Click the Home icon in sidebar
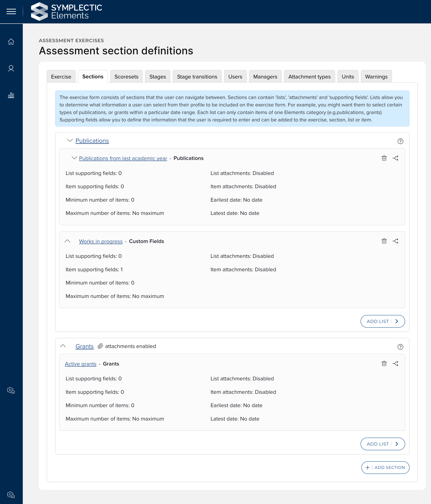The width and height of the screenshot is (431, 504). 11,42
